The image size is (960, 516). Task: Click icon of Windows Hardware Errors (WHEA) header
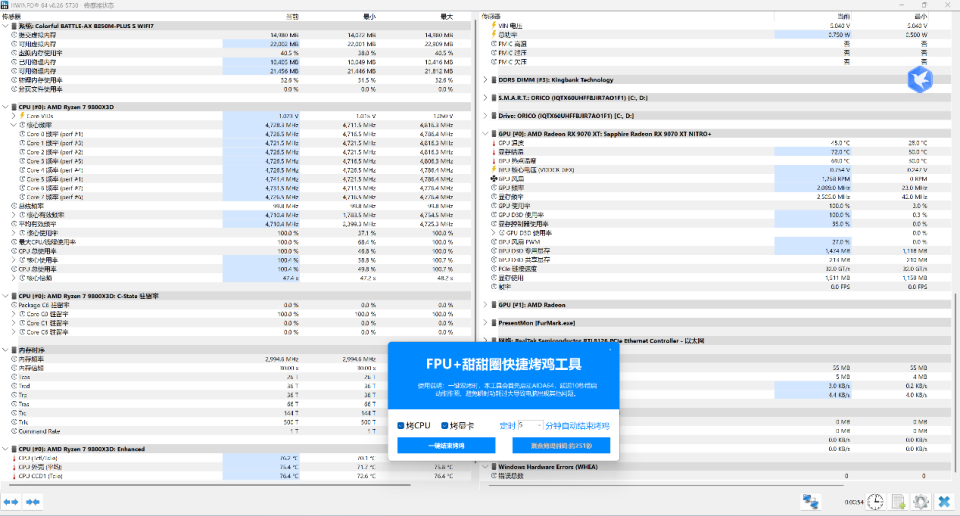click(493, 466)
